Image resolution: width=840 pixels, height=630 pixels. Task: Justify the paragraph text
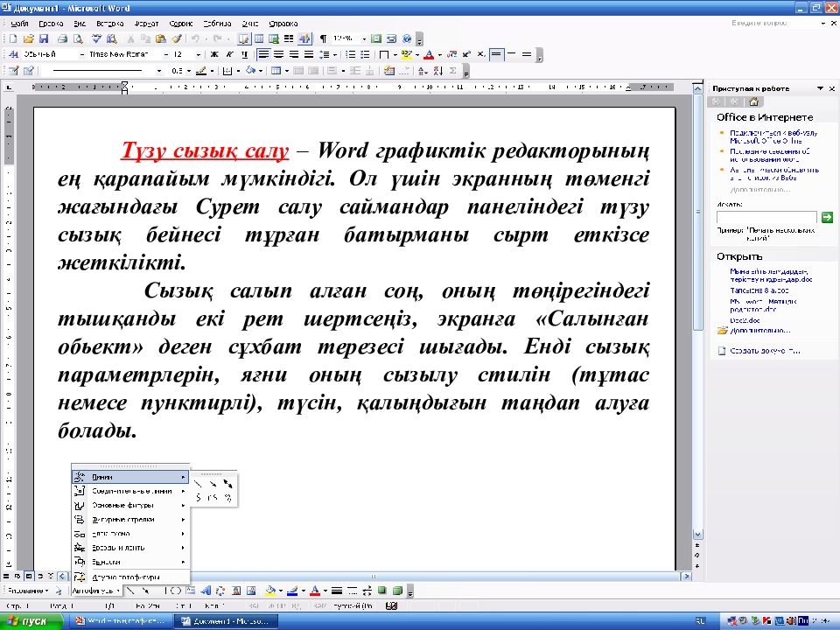(x=309, y=54)
